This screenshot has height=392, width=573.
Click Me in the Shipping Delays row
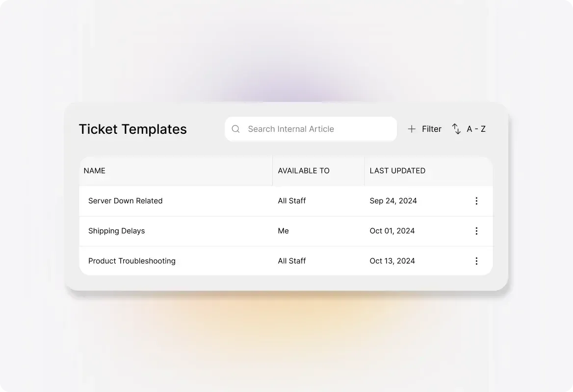(283, 231)
